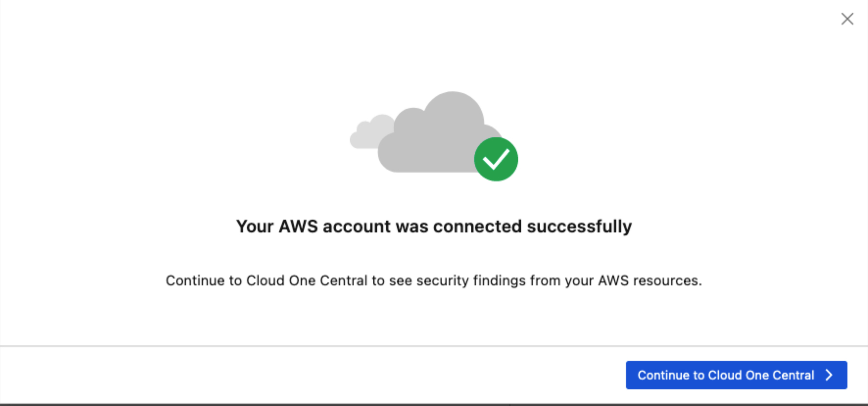Click the word 'Your' starting the heading

pyautogui.click(x=255, y=227)
